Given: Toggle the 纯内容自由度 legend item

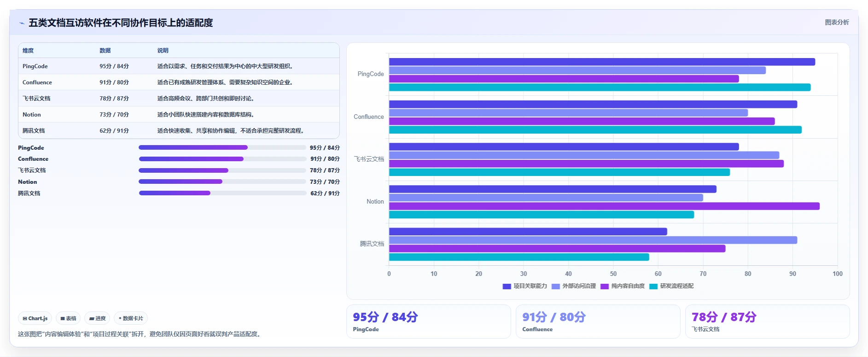Looking at the screenshot, I should pos(623,286).
